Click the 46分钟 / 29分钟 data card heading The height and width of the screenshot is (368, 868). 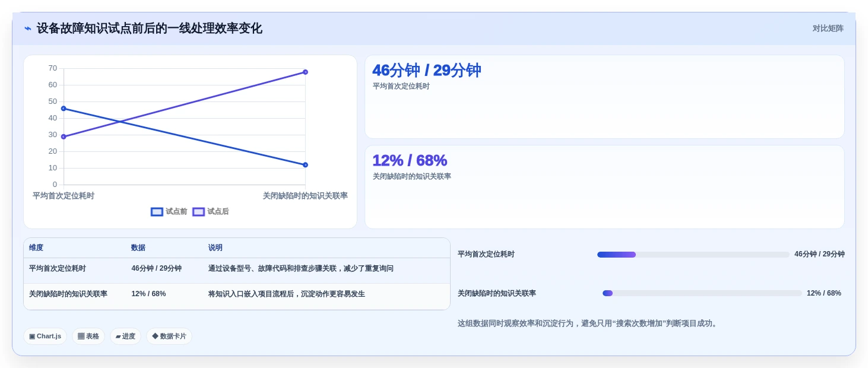coord(427,71)
